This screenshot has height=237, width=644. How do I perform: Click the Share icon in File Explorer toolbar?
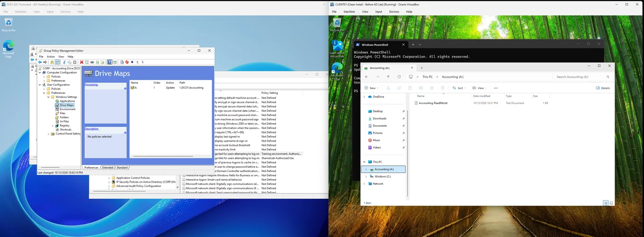pos(432,88)
